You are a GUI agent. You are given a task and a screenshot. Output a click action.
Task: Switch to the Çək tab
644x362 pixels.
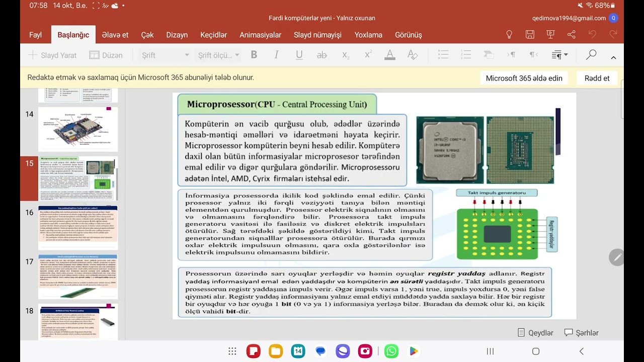(x=147, y=35)
